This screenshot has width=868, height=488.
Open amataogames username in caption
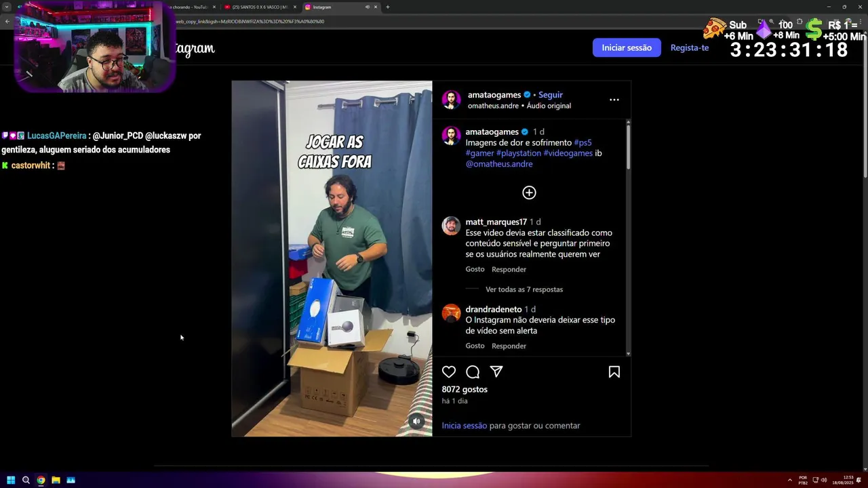coord(492,131)
